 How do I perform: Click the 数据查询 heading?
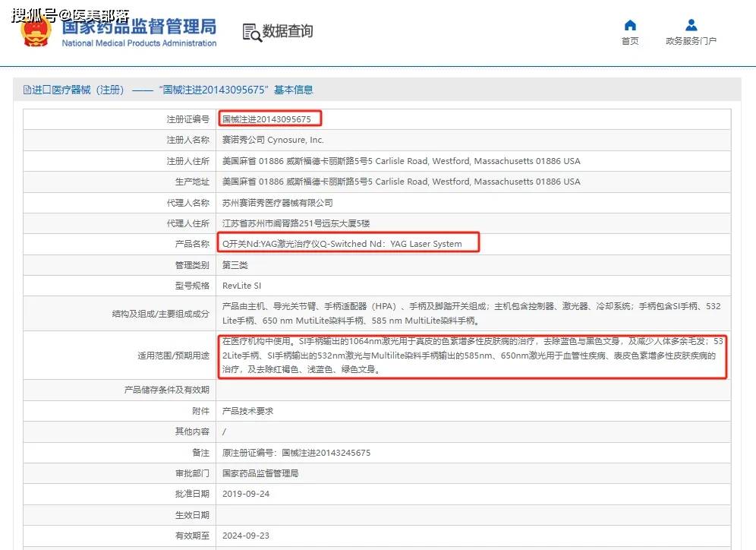pos(288,31)
